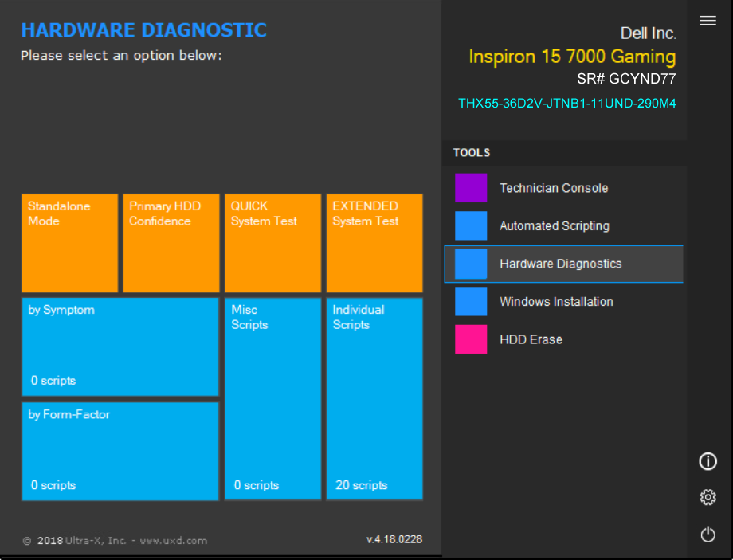Click the info circle icon
The image size is (733, 560).
coord(708,461)
